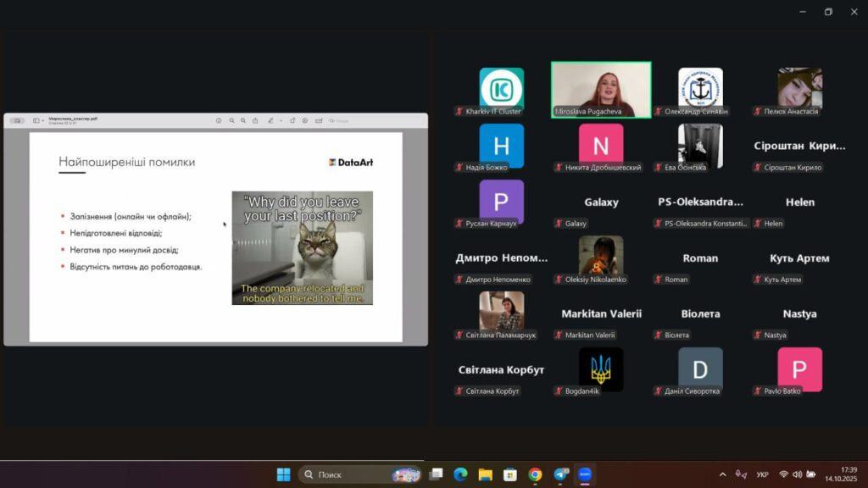Show hidden system tray icons chevron
Image resolution: width=868 pixels, height=488 pixels.
click(722, 474)
